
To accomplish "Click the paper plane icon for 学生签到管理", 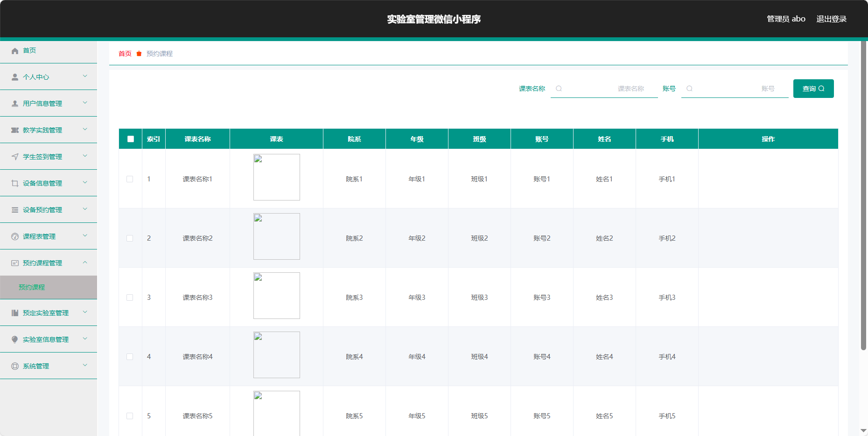I will pos(15,157).
